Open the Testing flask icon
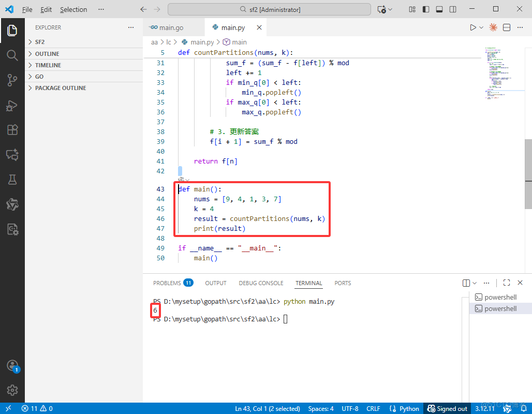 (x=12, y=180)
